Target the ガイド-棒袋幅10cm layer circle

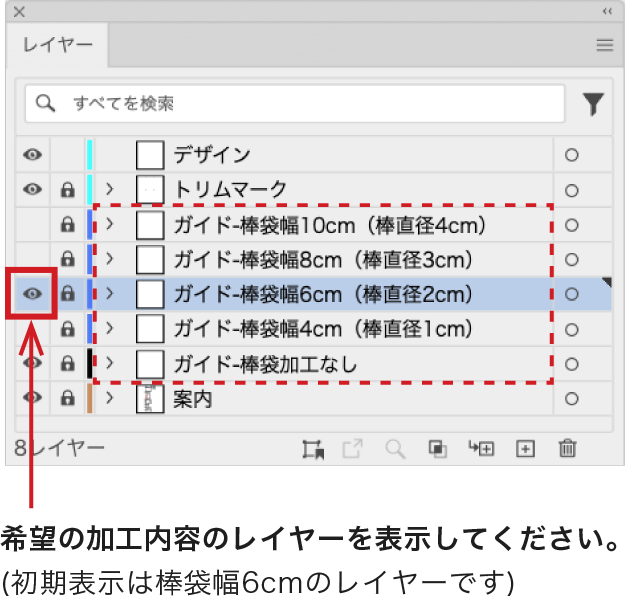(571, 225)
